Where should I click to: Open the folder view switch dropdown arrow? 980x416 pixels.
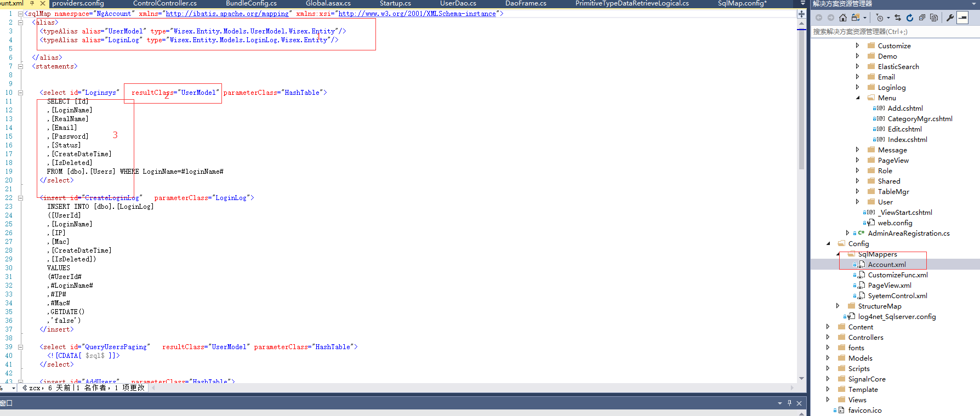click(865, 18)
